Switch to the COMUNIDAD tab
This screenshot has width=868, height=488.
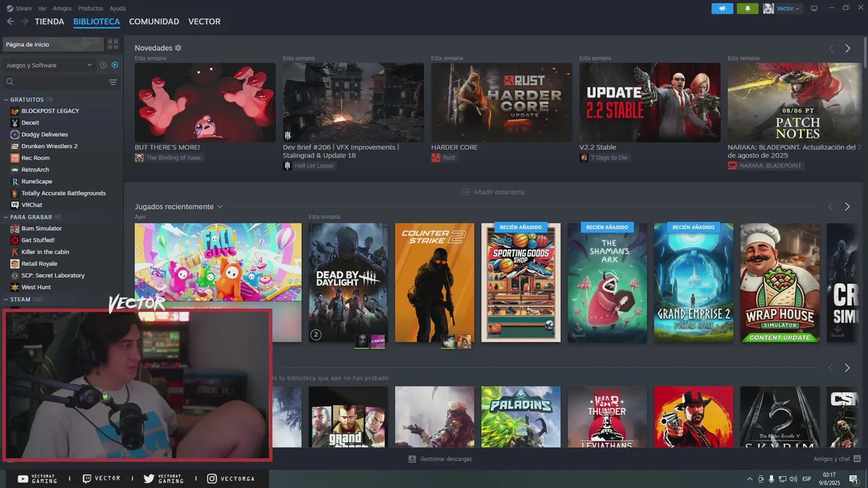(x=154, y=22)
